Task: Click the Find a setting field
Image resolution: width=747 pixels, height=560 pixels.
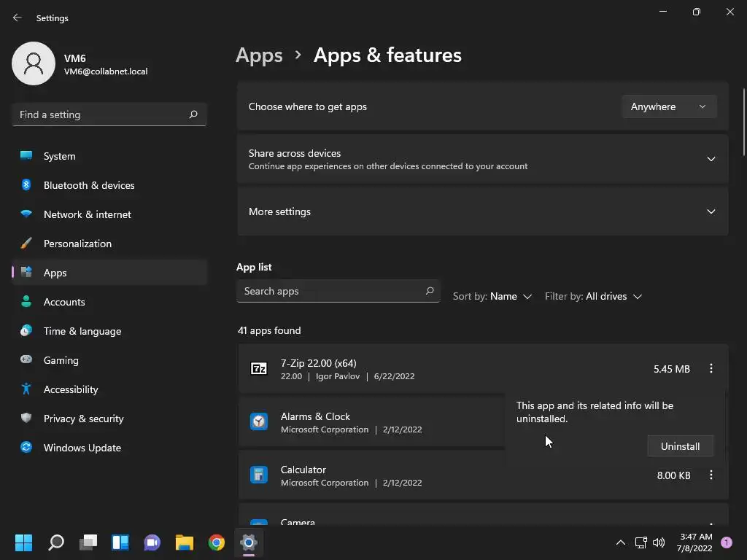Action: [x=109, y=114]
